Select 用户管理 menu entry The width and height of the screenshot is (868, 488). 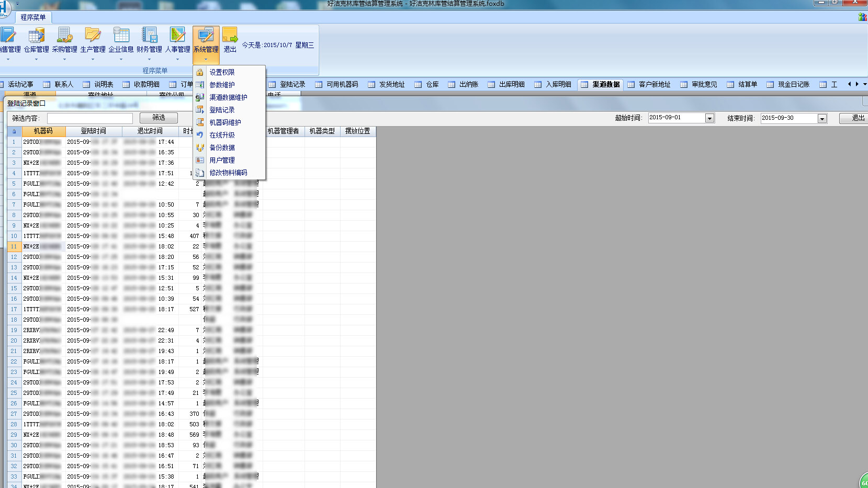(222, 160)
